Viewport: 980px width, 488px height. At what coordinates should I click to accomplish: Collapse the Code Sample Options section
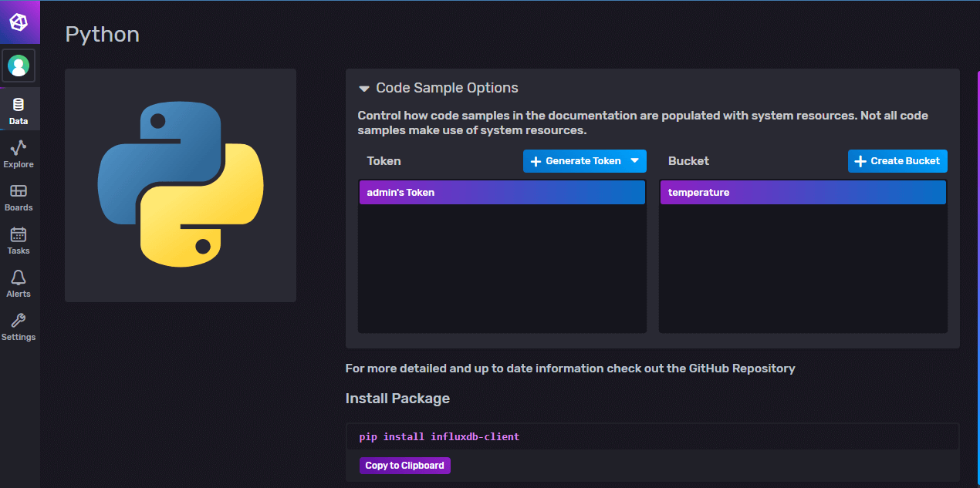pyautogui.click(x=363, y=89)
